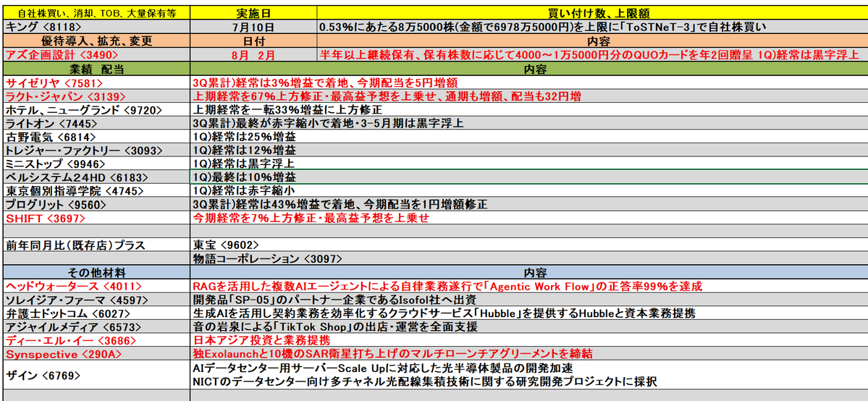The image size is (868, 401).
Task: Select the ライトオン 3Q result description cell
Action: coord(529,123)
